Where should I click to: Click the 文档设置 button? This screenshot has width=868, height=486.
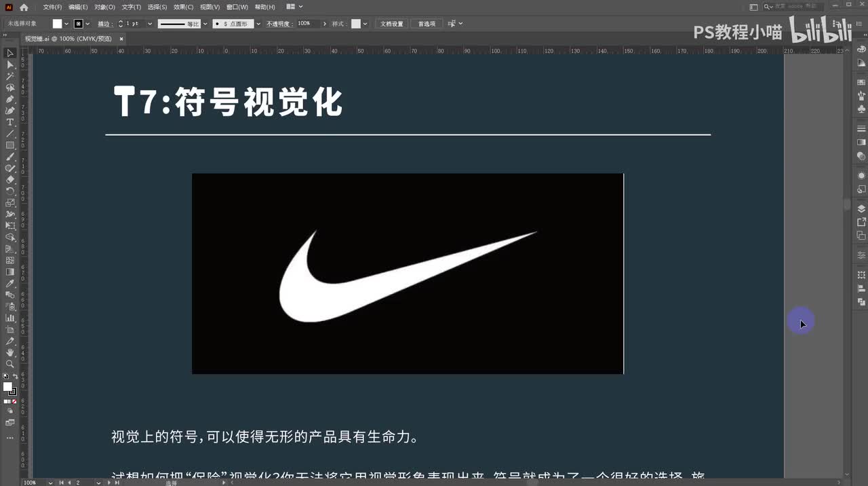point(391,24)
